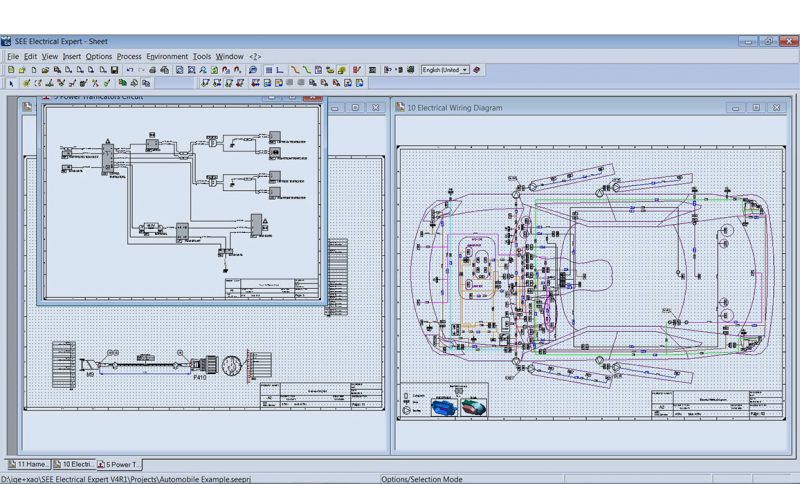Click the print multiple sheets icon
Screen dimensions: 800x484
coord(164,70)
